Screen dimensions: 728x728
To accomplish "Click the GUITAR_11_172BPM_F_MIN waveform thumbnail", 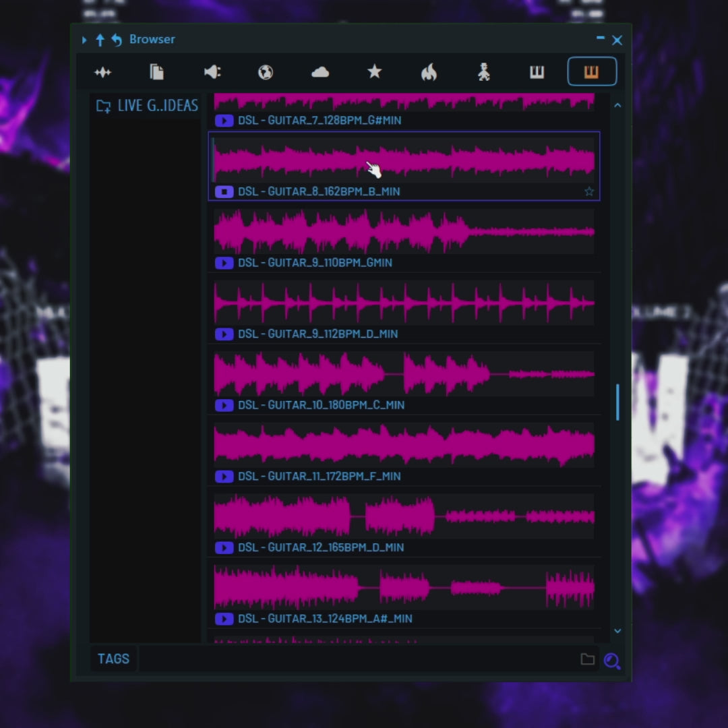I will [x=404, y=445].
